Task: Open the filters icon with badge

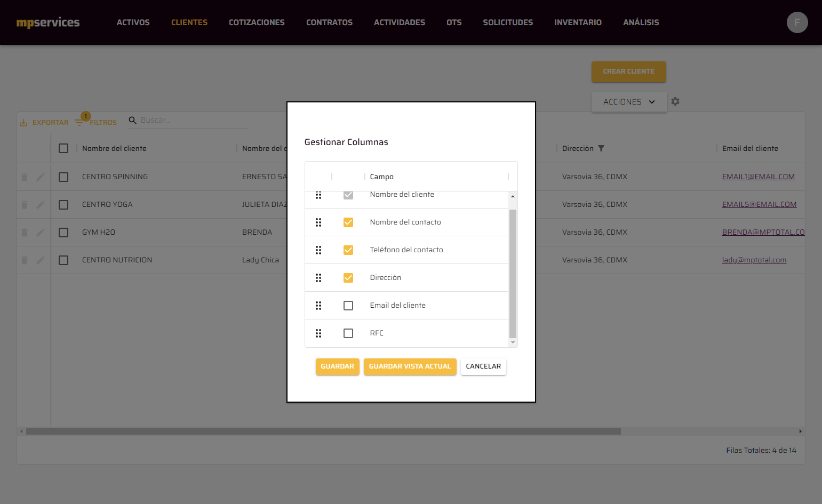Action: coord(79,122)
